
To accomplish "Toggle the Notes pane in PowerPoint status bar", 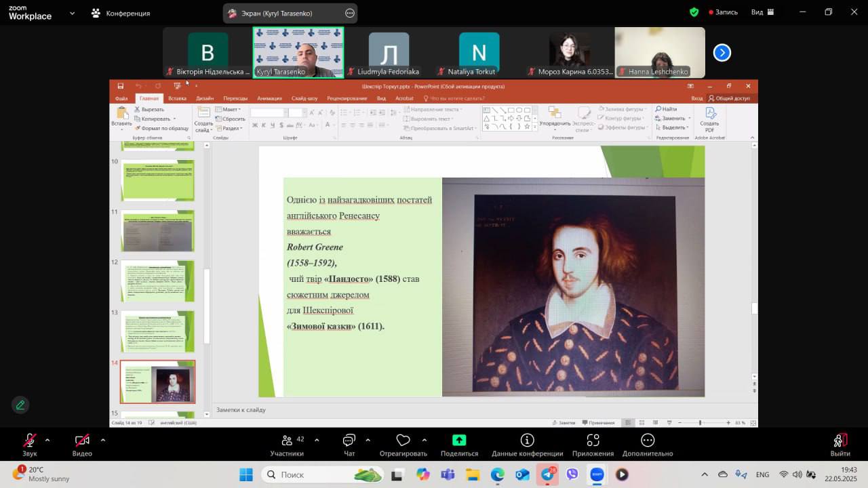I will (x=564, y=423).
